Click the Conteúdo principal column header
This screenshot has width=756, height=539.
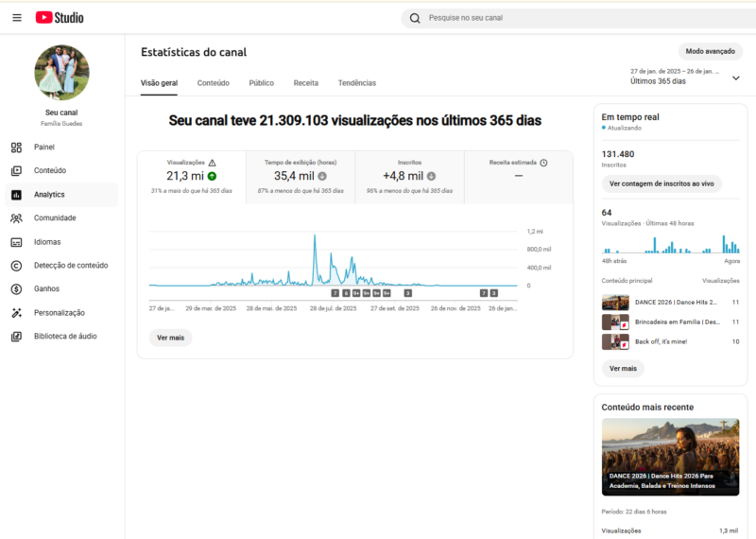627,281
